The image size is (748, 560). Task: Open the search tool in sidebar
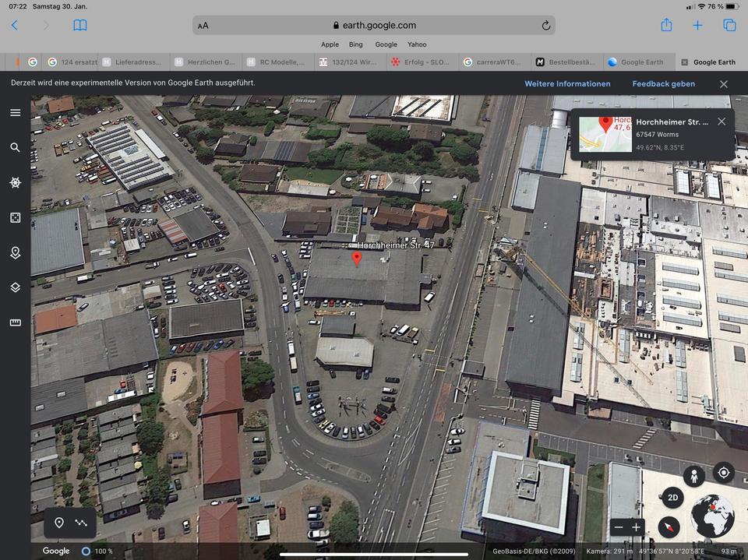15,147
